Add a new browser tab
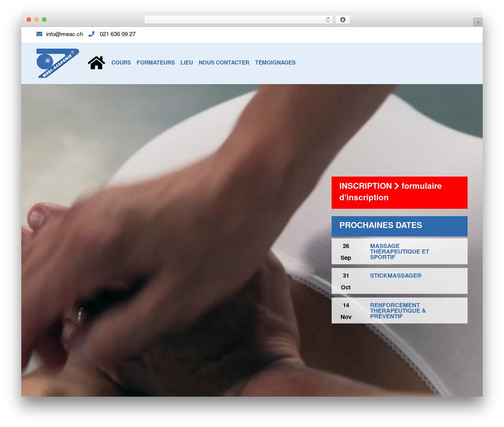Image resolution: width=504 pixels, height=427 pixels. pyautogui.click(x=478, y=22)
